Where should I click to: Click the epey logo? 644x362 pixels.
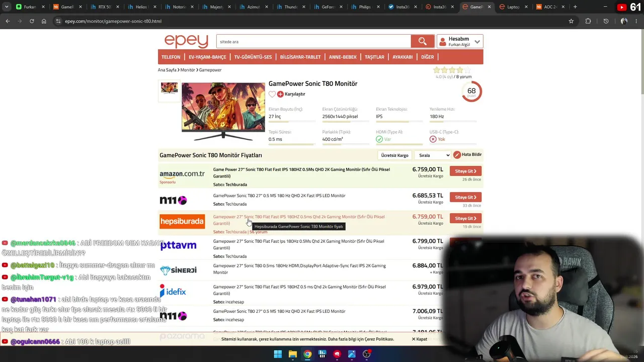click(186, 41)
